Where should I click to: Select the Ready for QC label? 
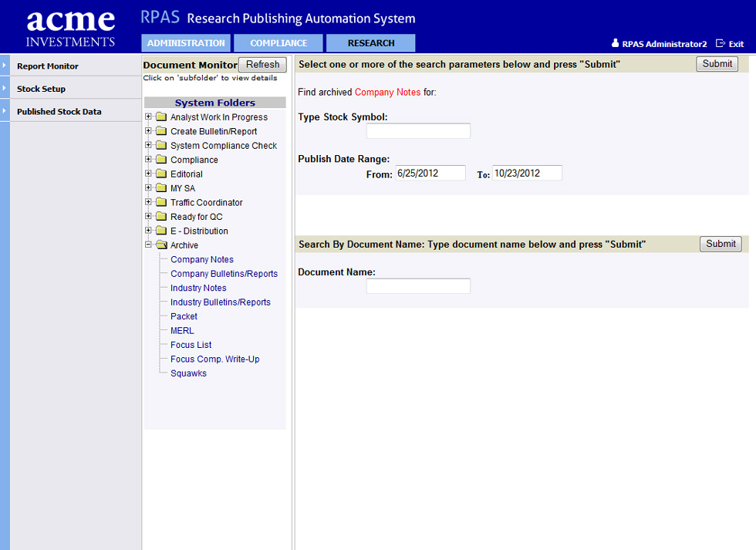[196, 217]
